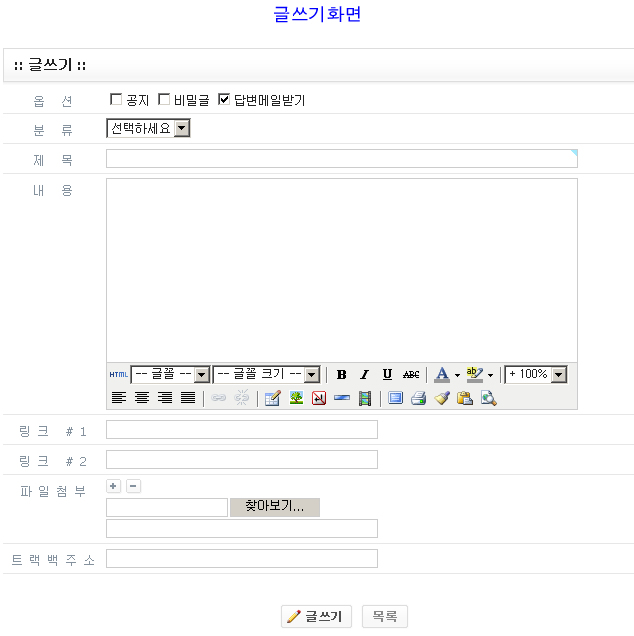The width and height of the screenshot is (634, 636).
Task: Open the 100% zoom dropdown
Action: [536, 374]
